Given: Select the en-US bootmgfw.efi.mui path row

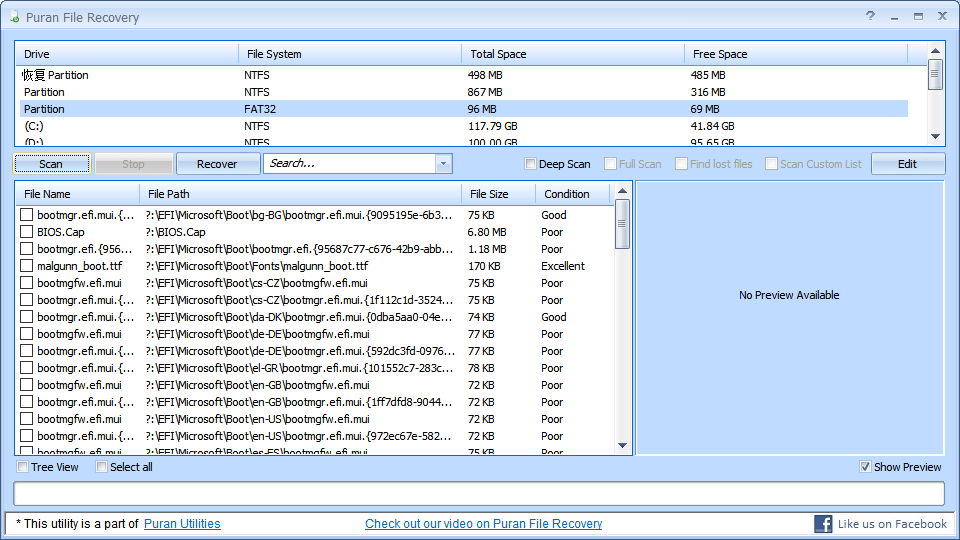Looking at the screenshot, I should [x=258, y=419].
